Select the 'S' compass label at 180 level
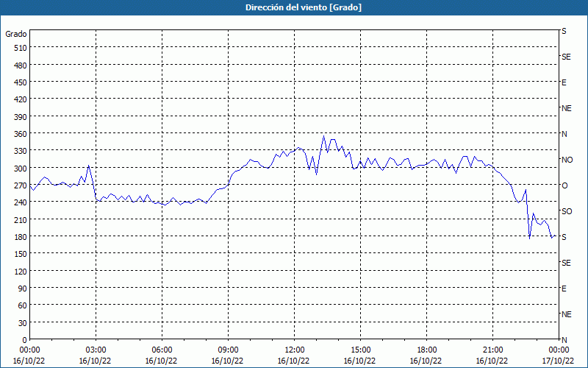 click(x=564, y=237)
